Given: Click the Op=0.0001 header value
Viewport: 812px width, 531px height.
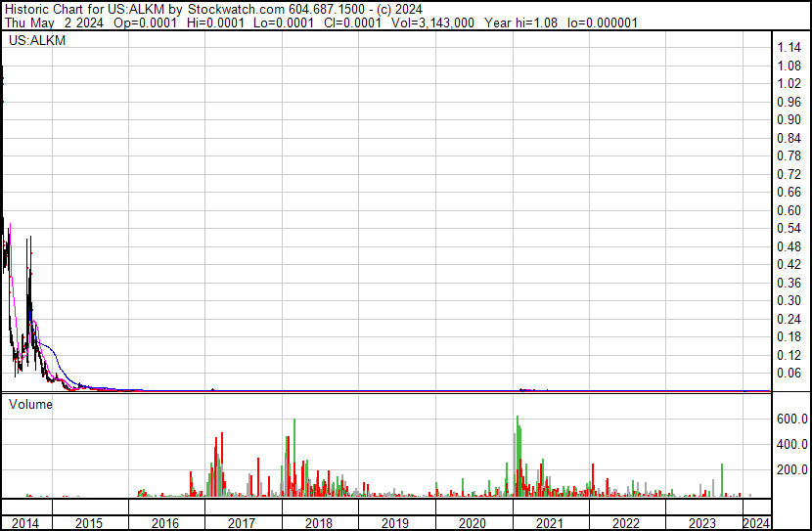Looking at the screenshot, I should (x=146, y=22).
